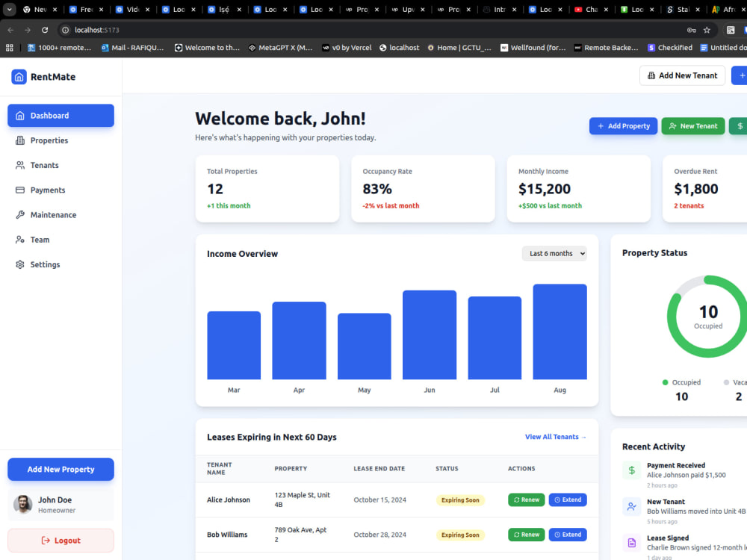
Task: Open the Mail - RAFIQU bookmark
Action: coord(132,48)
